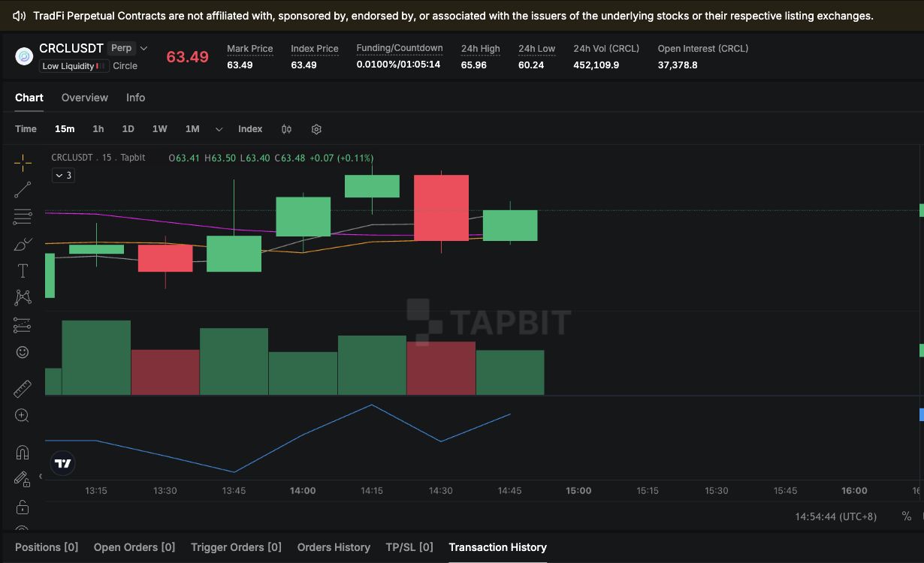Click the 24h Low label
This screenshot has height=563, width=924.
[x=536, y=49]
